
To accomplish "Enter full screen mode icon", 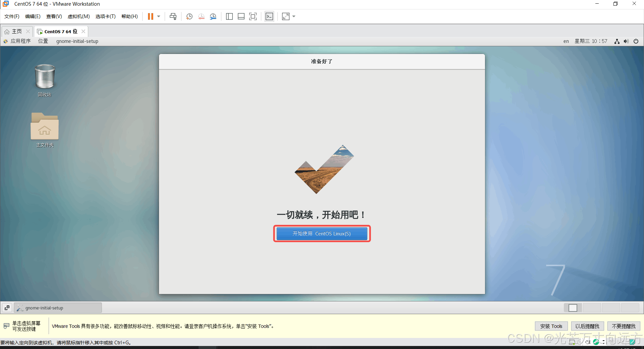I will 253,16.
